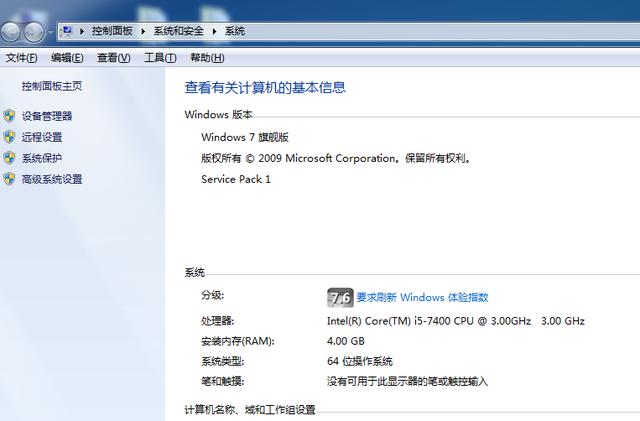Click the copyright 2009 Microsoft Corporation line
Image resolution: width=640 pixels, height=421 pixels.
(x=336, y=158)
